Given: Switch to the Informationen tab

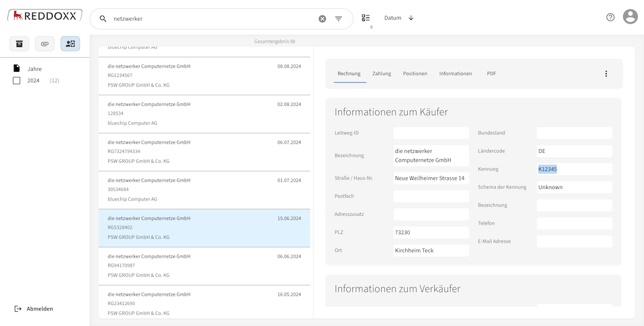Looking at the screenshot, I should pyautogui.click(x=455, y=74).
